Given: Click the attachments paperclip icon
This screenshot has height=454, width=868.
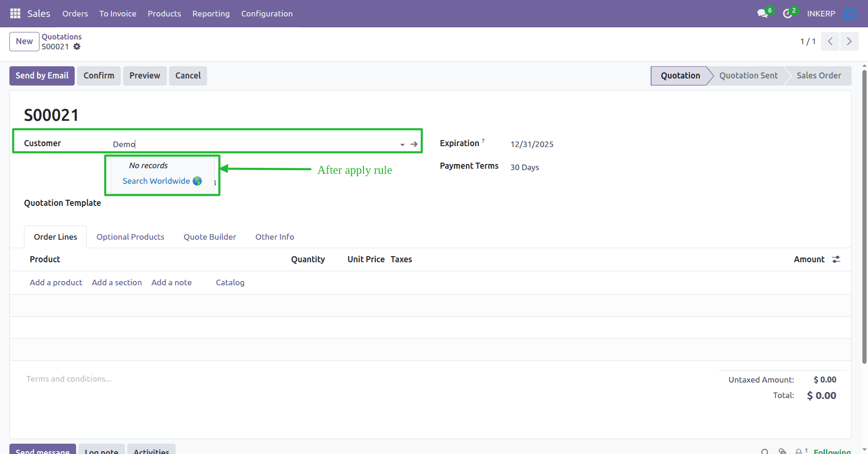Looking at the screenshot, I should [783, 451].
